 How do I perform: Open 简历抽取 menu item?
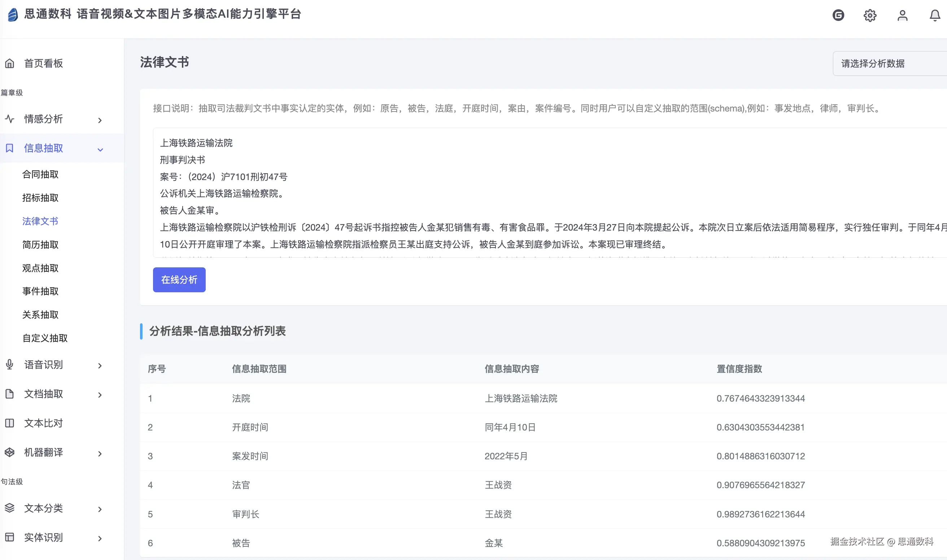click(40, 245)
